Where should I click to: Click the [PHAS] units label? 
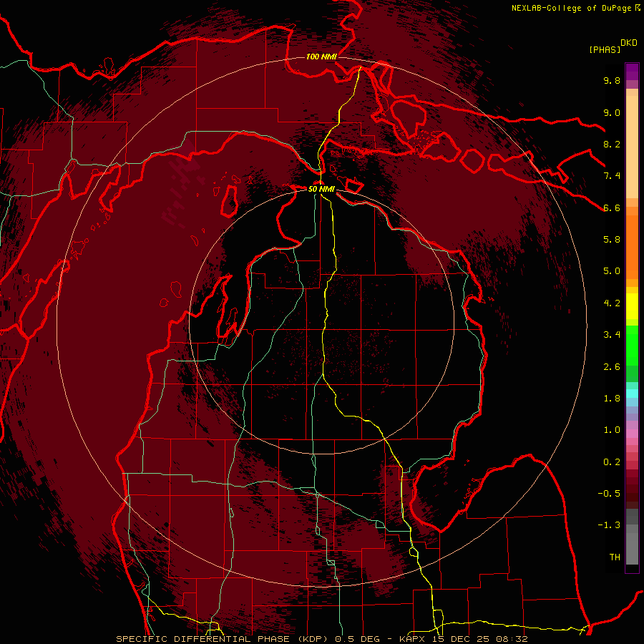[605, 49]
